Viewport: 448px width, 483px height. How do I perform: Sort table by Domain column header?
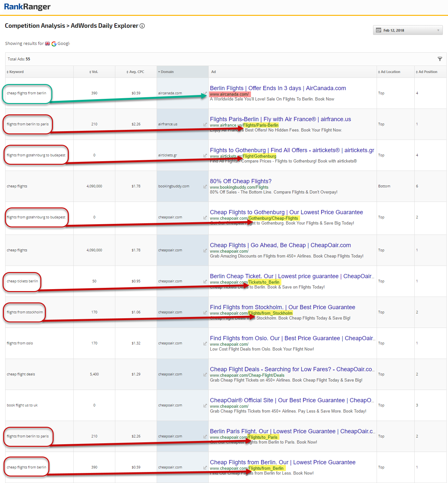coord(167,72)
